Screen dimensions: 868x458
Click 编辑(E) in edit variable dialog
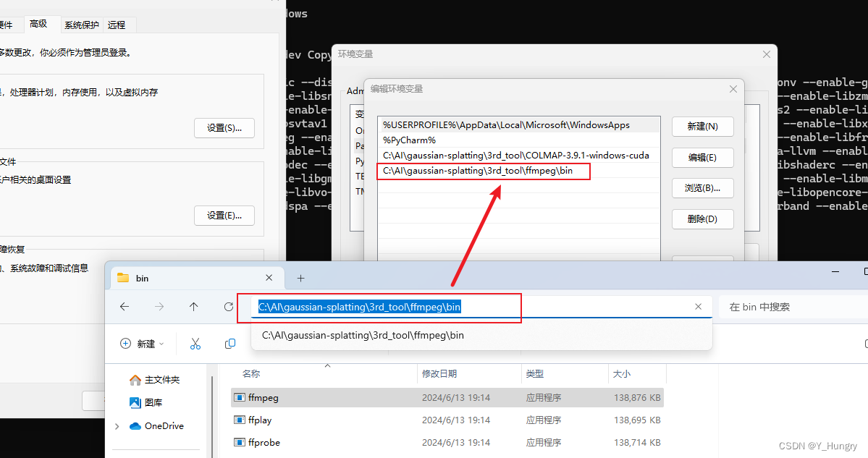pyautogui.click(x=702, y=158)
